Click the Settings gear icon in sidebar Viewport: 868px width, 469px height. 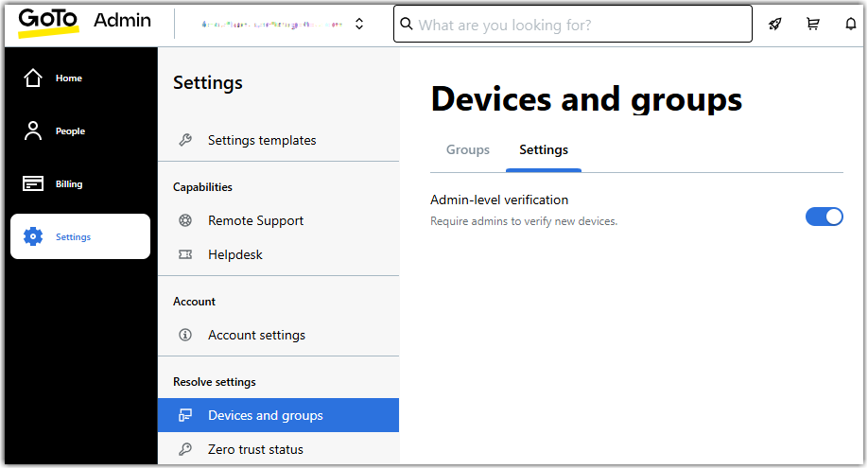coord(33,237)
